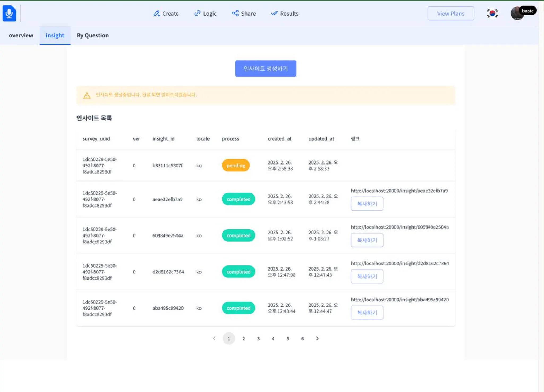This screenshot has width=544, height=392.
Task: Click the microphone app logo
Action: (9, 13)
